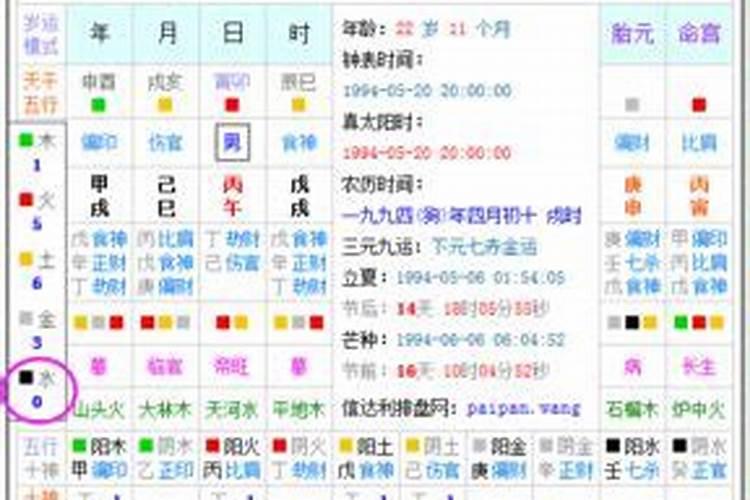Select the 时 column header

pyautogui.click(x=299, y=33)
